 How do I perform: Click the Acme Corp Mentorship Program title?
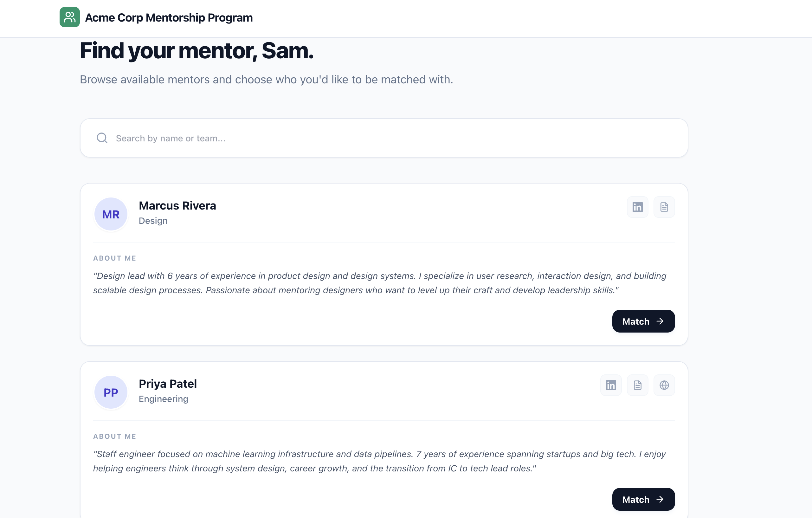(x=168, y=17)
